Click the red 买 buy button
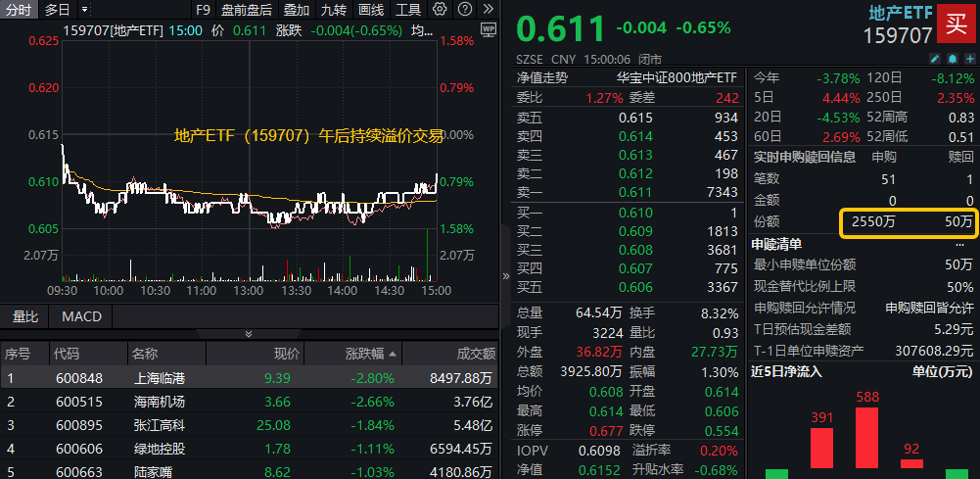980x479 pixels. [952, 24]
